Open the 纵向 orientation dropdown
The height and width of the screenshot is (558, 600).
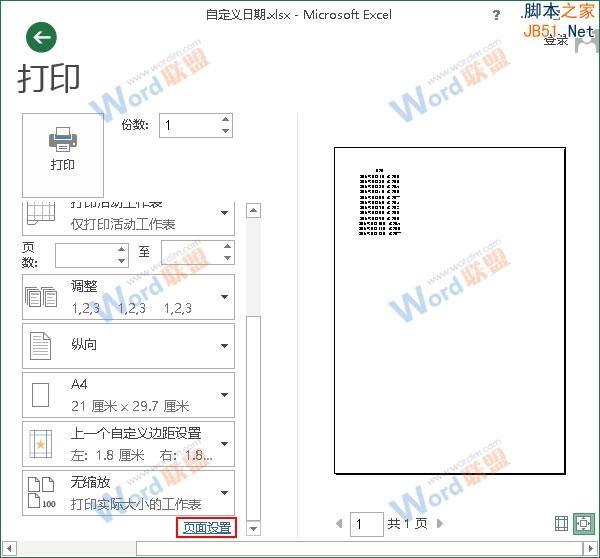coord(128,346)
